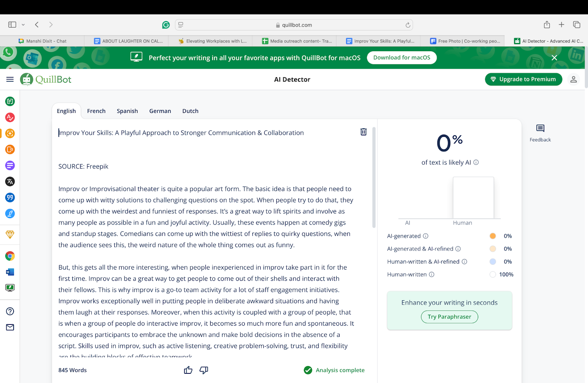Screen dimensions: 588x383
Task: Open the user account profile icon
Action: click(x=573, y=79)
